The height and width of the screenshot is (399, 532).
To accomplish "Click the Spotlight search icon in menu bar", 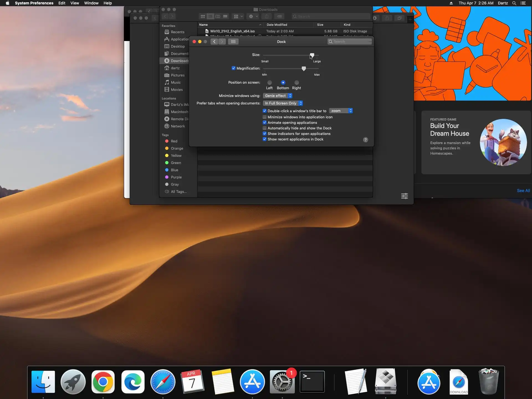I will pyautogui.click(x=514, y=3).
